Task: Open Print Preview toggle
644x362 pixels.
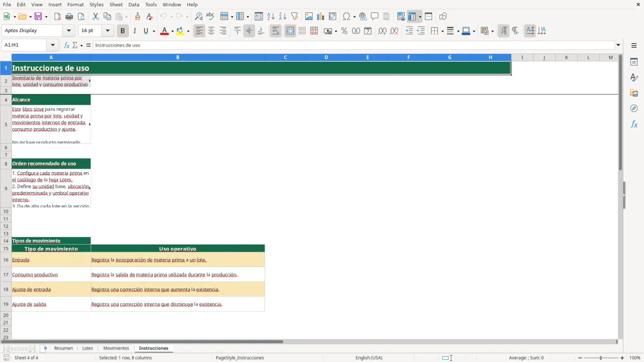Action: (81, 17)
